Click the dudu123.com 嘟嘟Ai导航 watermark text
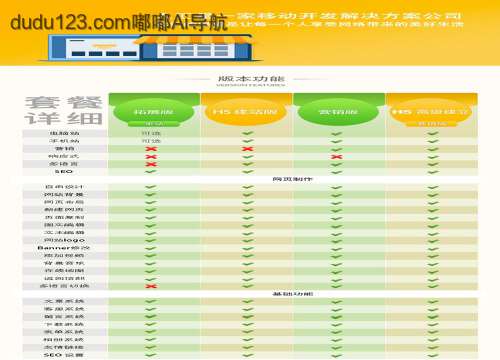 point(119,22)
